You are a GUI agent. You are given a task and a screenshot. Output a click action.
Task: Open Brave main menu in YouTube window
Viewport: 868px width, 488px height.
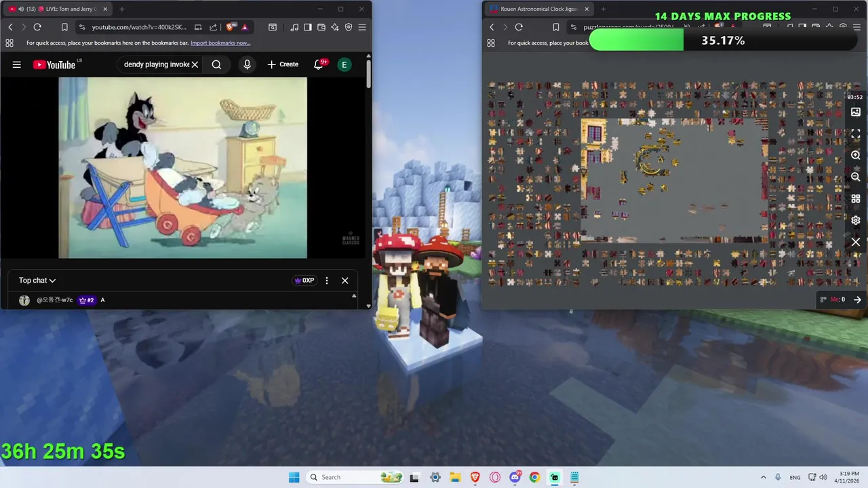[x=362, y=27]
